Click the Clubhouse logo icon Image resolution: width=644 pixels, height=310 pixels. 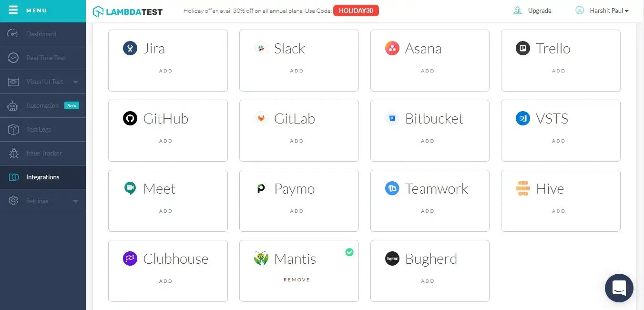(130, 258)
